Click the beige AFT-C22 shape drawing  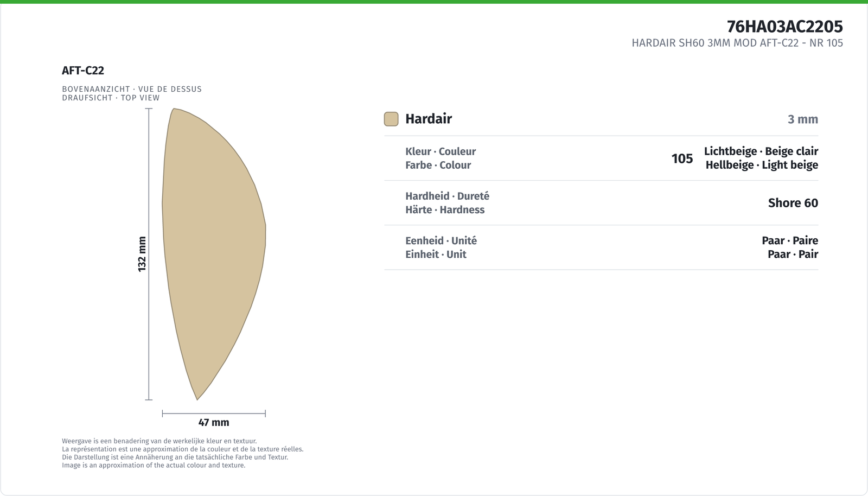[214, 254]
